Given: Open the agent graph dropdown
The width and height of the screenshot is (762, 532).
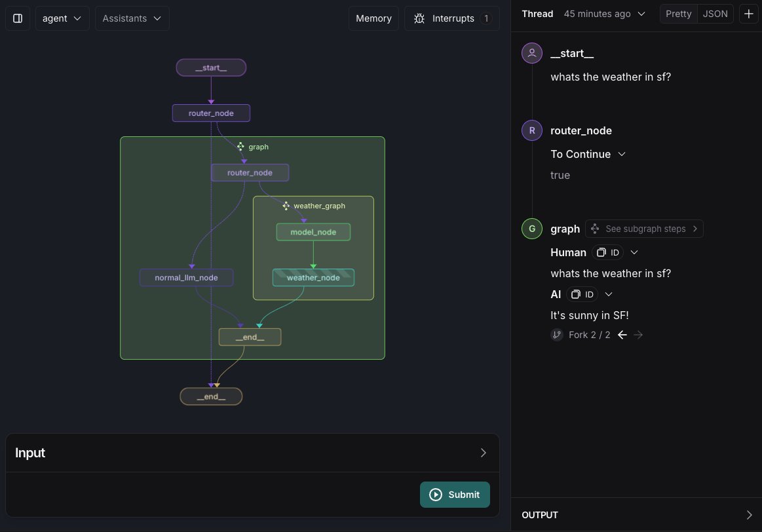Looking at the screenshot, I should click(62, 18).
